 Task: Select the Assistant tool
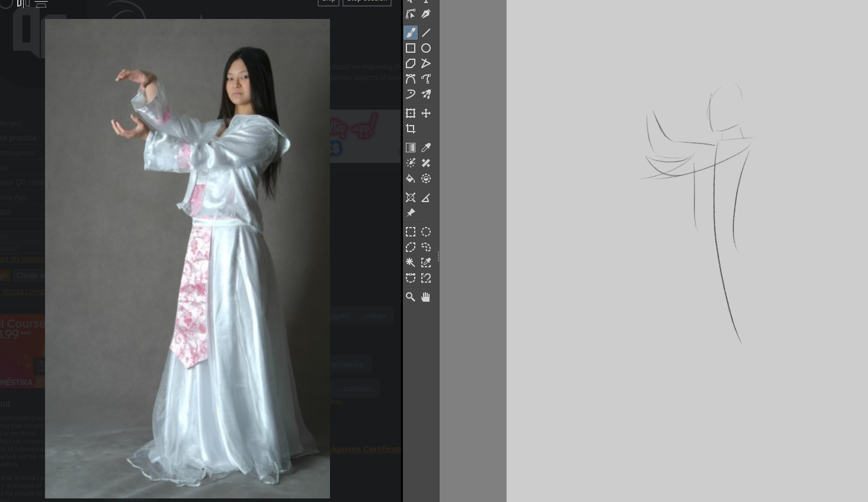click(x=411, y=197)
